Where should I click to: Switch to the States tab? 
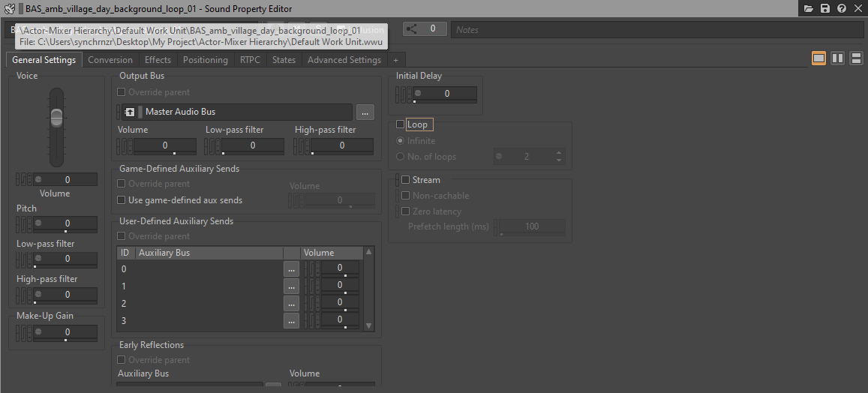click(x=284, y=60)
